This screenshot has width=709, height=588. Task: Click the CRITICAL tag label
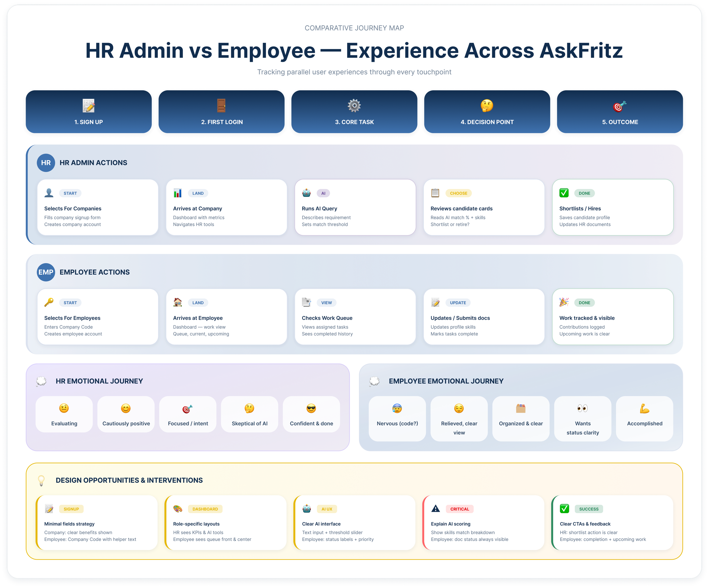tap(459, 509)
